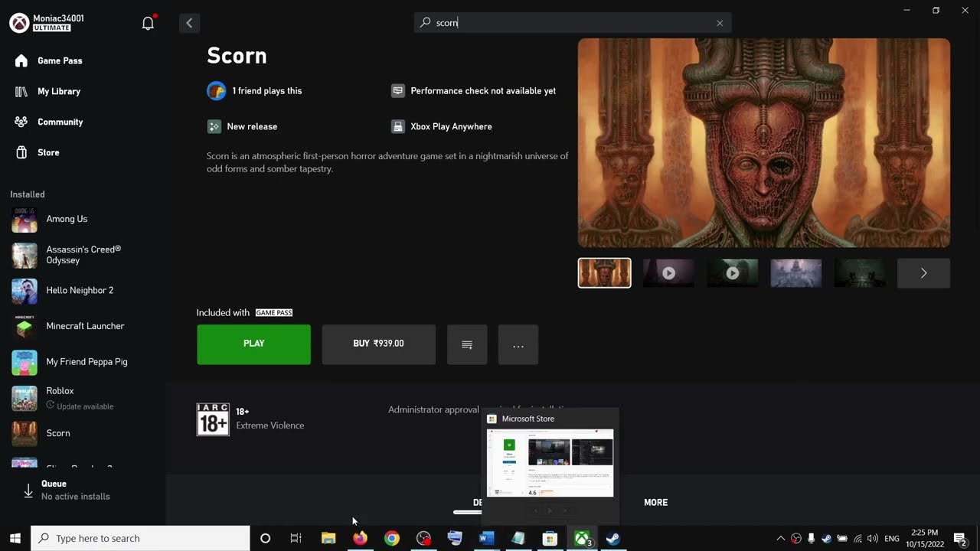Viewport: 980px width, 551px height.
Task: Click the Xbox app taskbar icon
Action: pyautogui.click(x=583, y=539)
